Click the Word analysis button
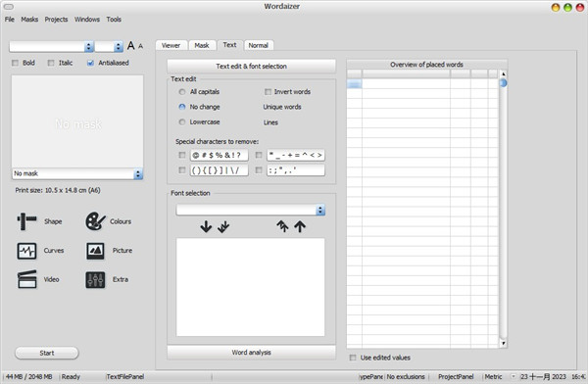588x384 pixels. coord(251,353)
